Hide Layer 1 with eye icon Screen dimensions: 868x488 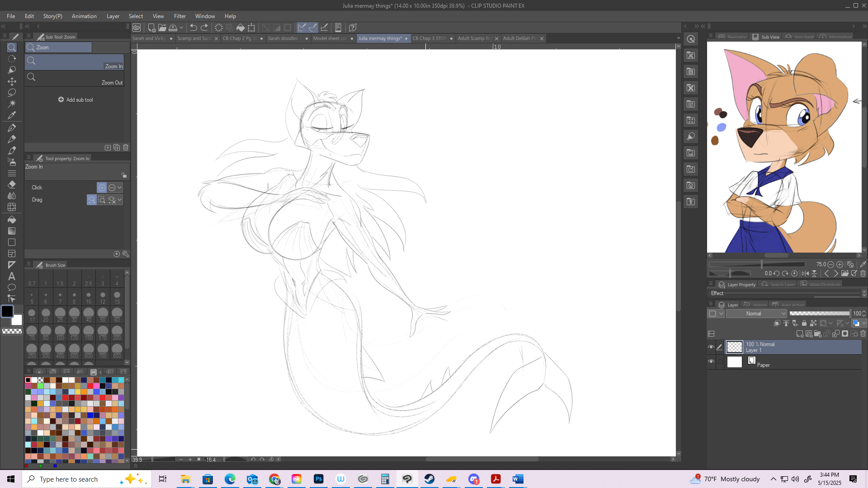711,347
